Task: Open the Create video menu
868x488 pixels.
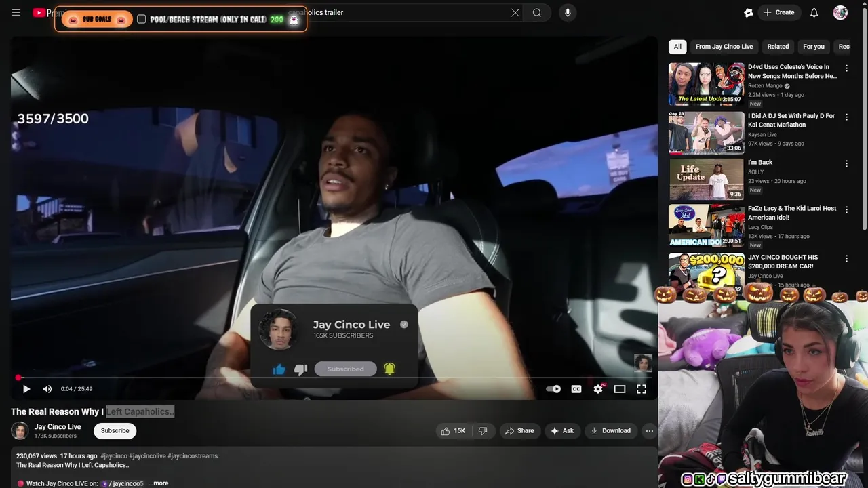Action: pos(778,12)
